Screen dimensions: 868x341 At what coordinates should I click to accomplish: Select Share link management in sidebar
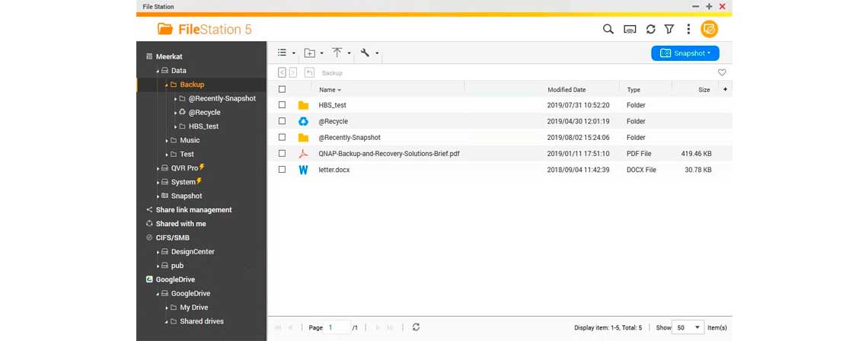point(193,210)
